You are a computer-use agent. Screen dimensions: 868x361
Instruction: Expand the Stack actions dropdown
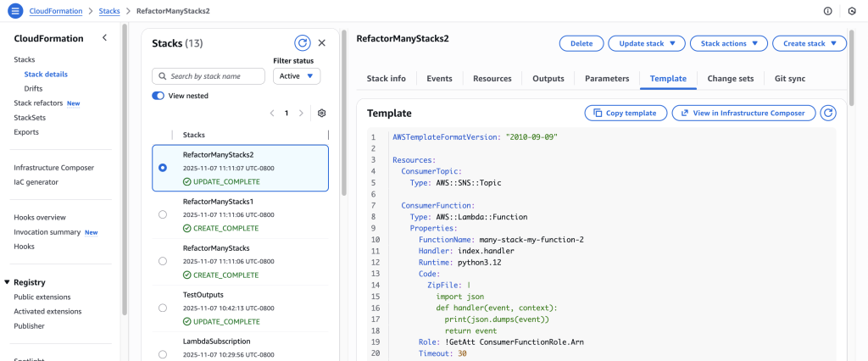tap(728, 43)
